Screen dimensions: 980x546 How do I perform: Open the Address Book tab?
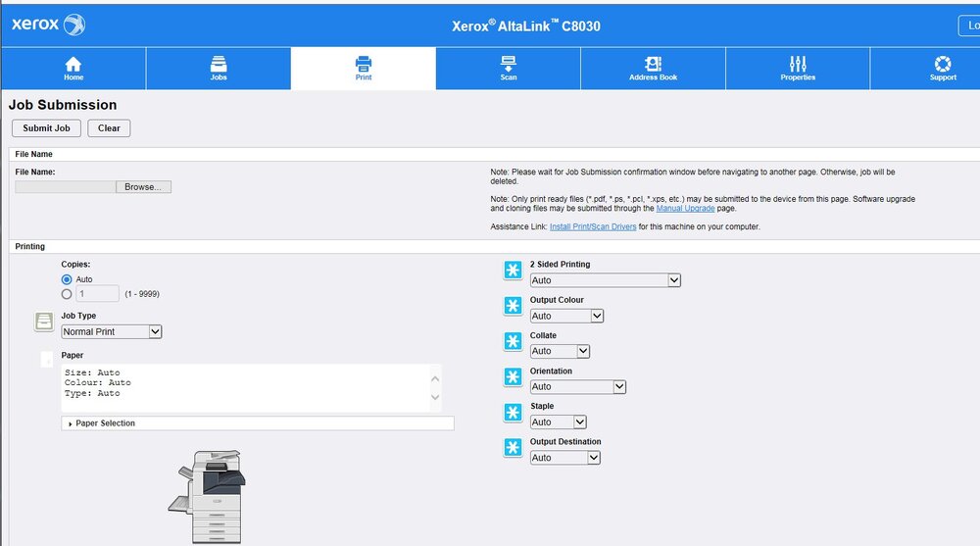pos(653,69)
